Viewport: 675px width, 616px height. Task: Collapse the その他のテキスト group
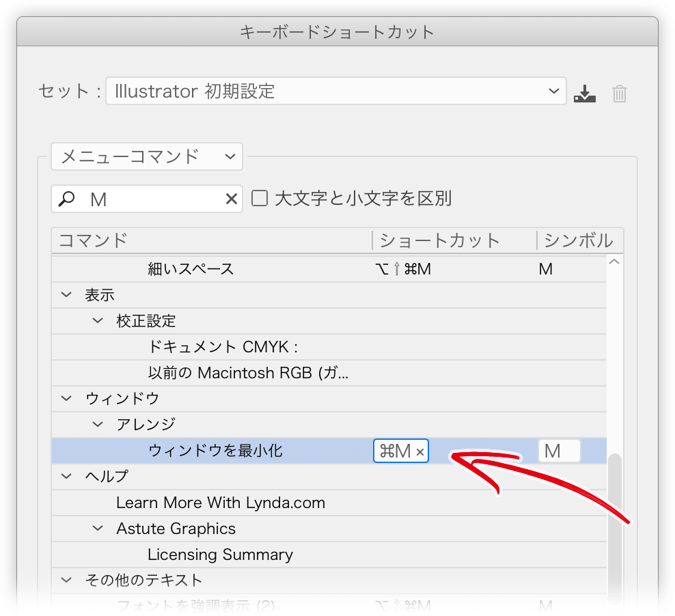(66, 580)
